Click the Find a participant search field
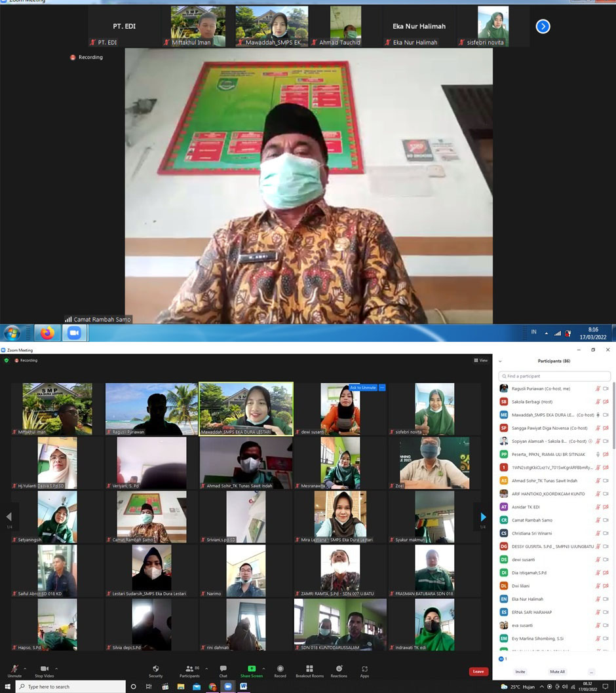Viewport: 616px width, 693px height. pos(554,376)
